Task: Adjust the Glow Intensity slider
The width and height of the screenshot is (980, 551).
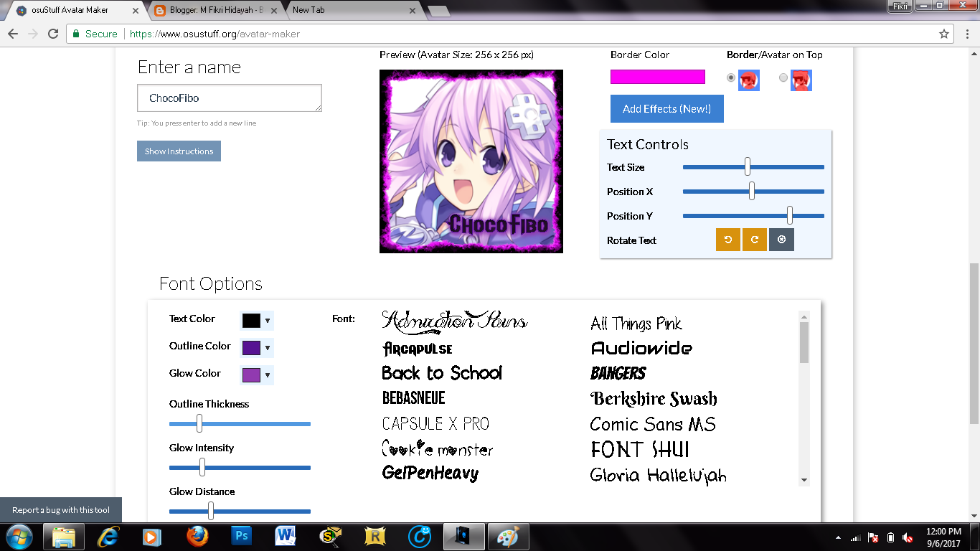Action: click(203, 467)
